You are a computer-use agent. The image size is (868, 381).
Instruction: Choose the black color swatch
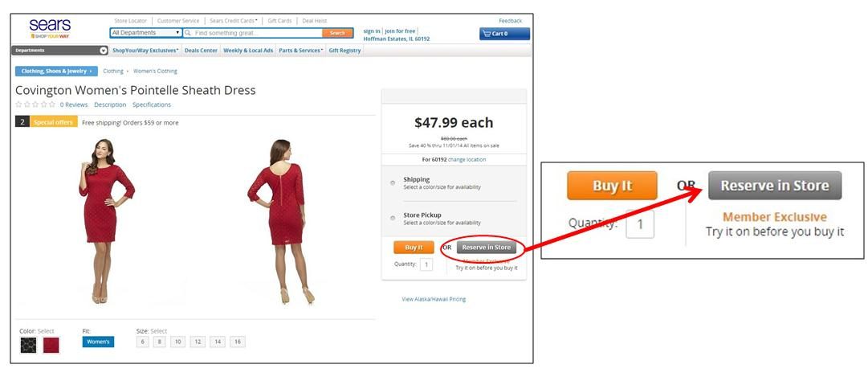[28, 345]
